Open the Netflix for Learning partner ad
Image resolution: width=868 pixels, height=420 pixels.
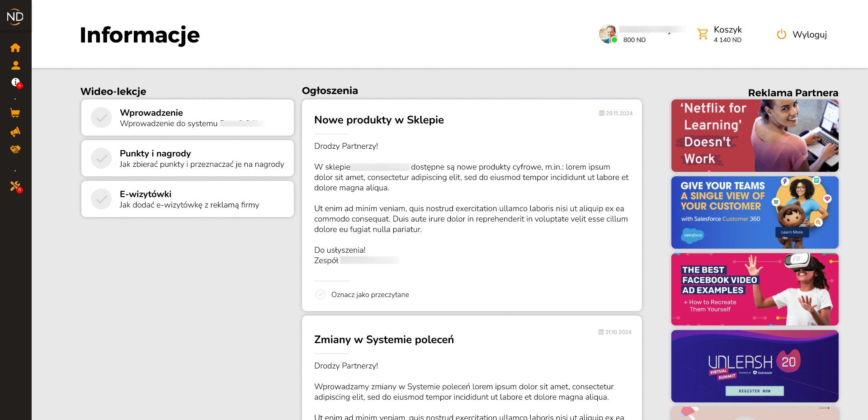tap(755, 136)
